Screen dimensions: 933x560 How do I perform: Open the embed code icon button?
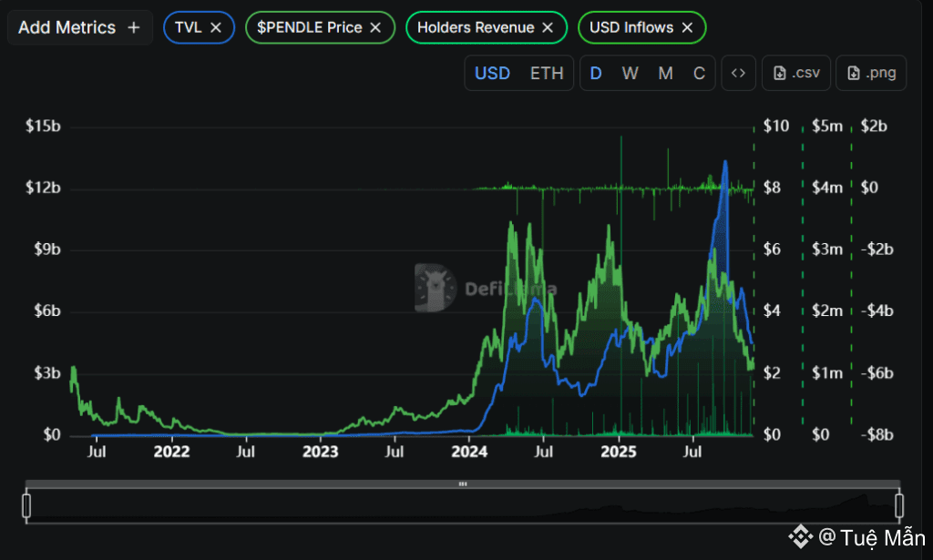tap(739, 74)
